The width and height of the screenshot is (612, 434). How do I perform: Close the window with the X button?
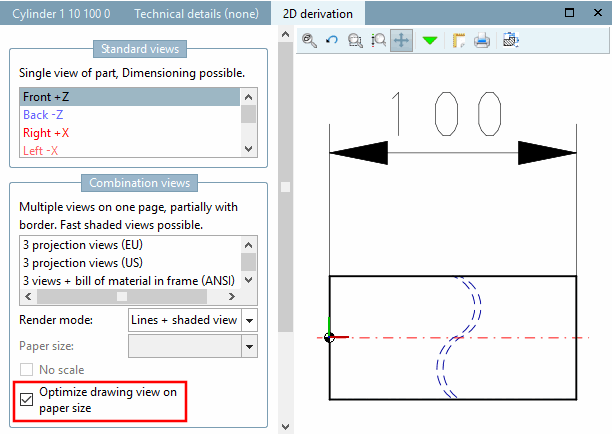598,13
